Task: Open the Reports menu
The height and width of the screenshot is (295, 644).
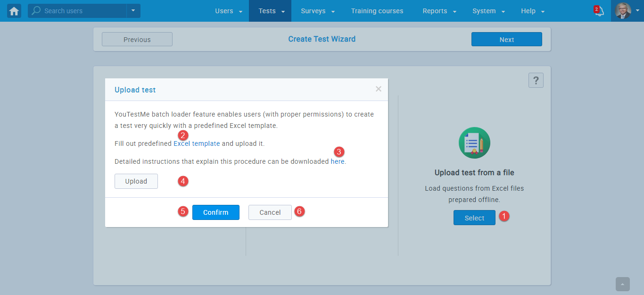Action: (439, 11)
